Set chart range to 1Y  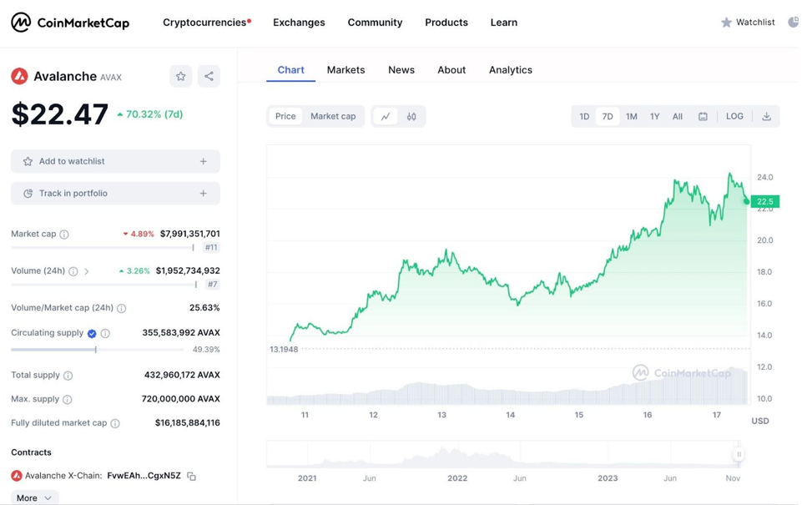(x=654, y=117)
